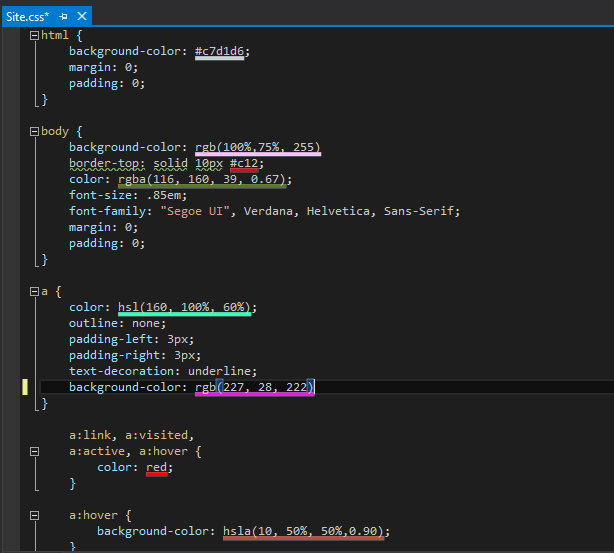Click the rgb(227, 28, 222) color value

pyautogui.click(x=254, y=387)
